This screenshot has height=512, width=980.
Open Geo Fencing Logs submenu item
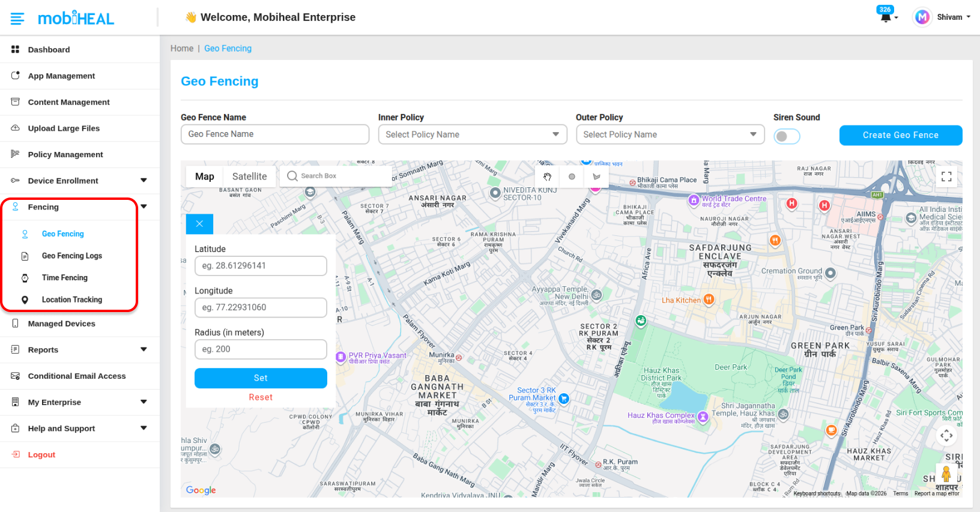click(72, 256)
